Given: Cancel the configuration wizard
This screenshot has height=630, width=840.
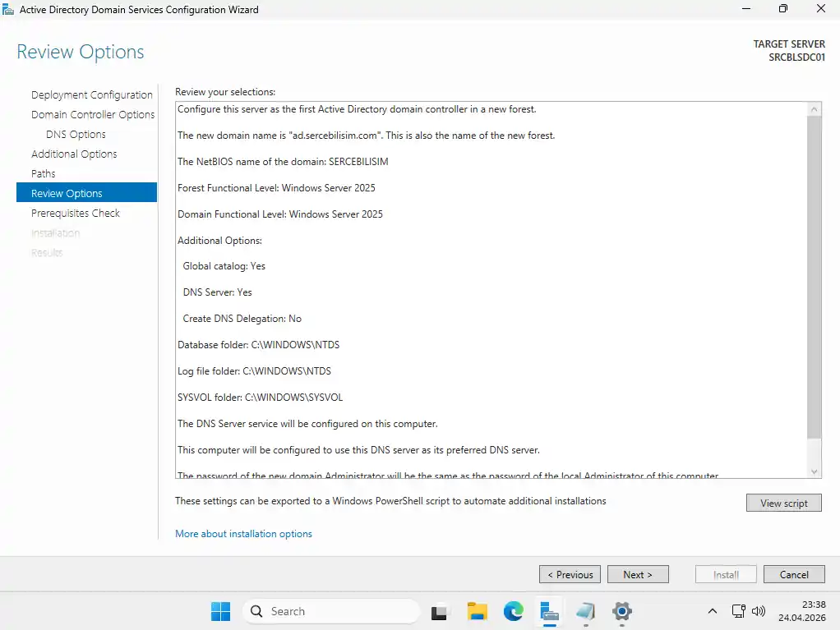Looking at the screenshot, I should point(794,574).
